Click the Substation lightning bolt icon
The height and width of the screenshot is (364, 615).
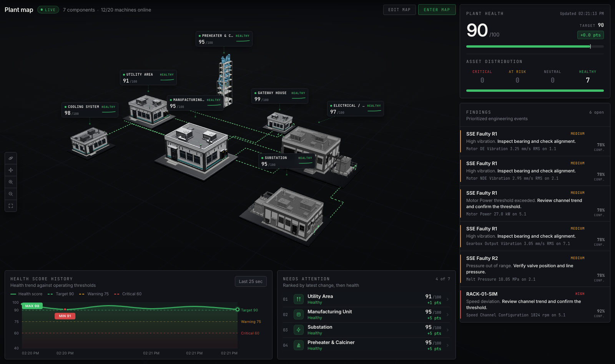(299, 330)
